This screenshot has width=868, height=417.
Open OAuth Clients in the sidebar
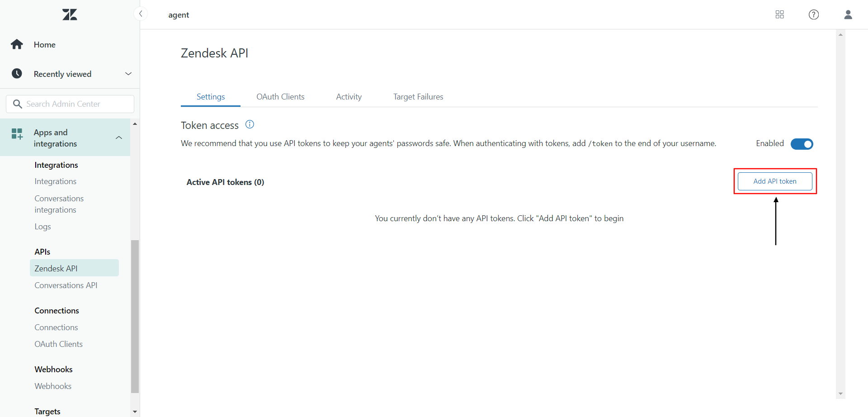pos(58,344)
